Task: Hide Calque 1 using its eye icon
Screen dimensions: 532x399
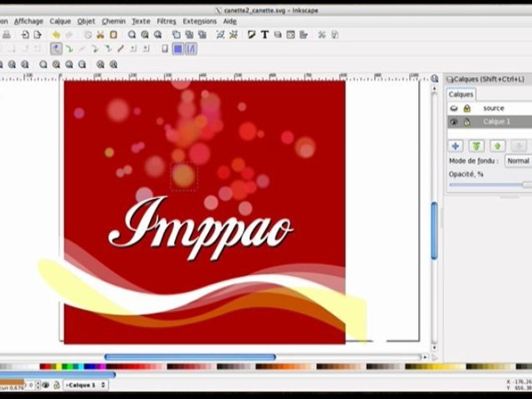Action: click(454, 122)
